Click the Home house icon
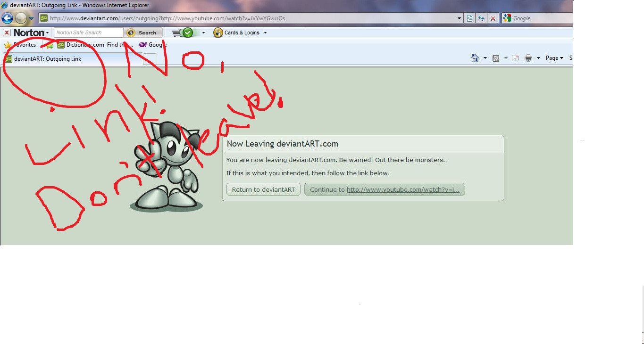Screen dimensions: 644x344 coord(475,58)
